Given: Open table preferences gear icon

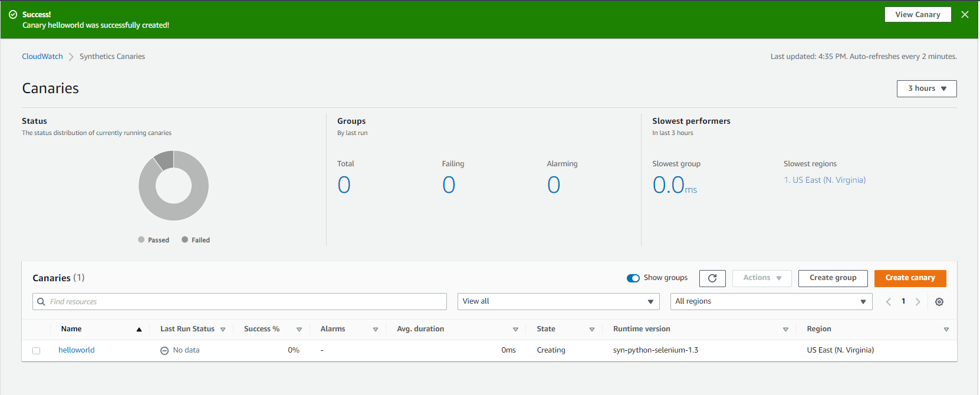Looking at the screenshot, I should click(939, 302).
